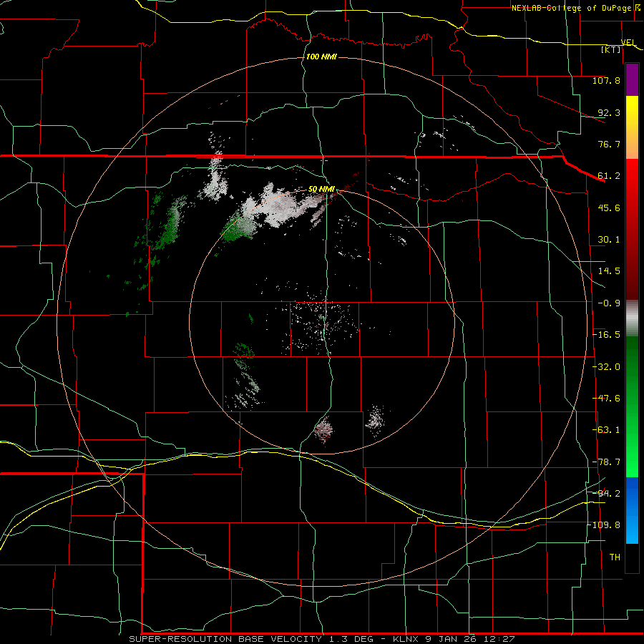Screen dimensions: 644x644
Task: Select the 45.6 velocity scale value
Action: [x=609, y=208]
